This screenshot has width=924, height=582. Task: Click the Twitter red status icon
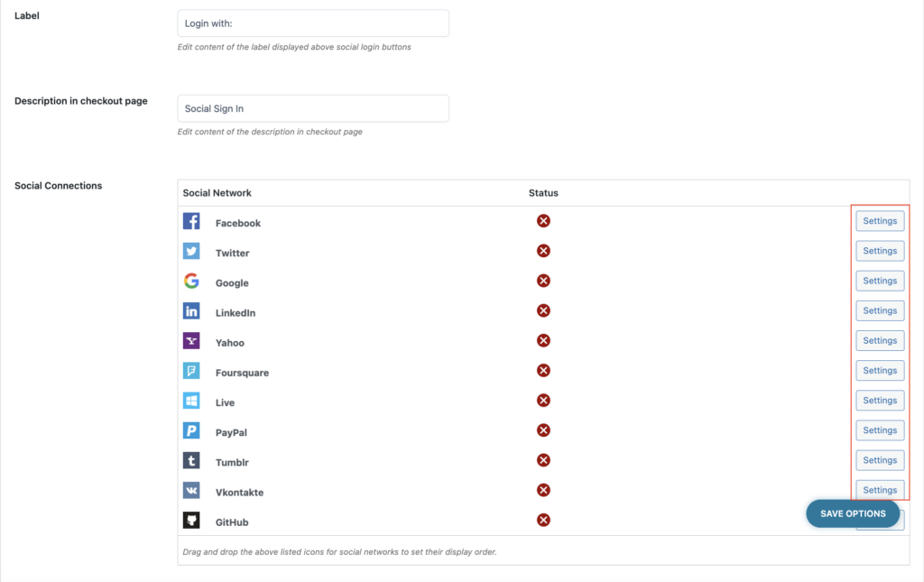[x=543, y=251]
